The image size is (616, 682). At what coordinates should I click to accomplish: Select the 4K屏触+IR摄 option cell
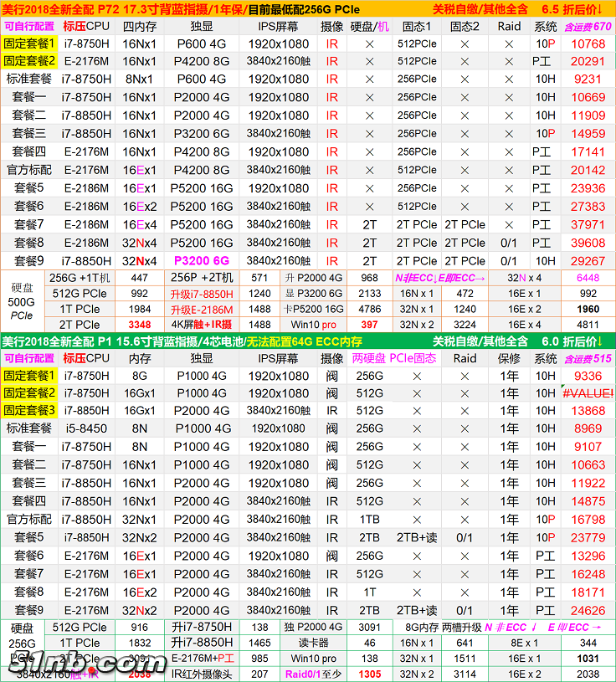click(202, 324)
